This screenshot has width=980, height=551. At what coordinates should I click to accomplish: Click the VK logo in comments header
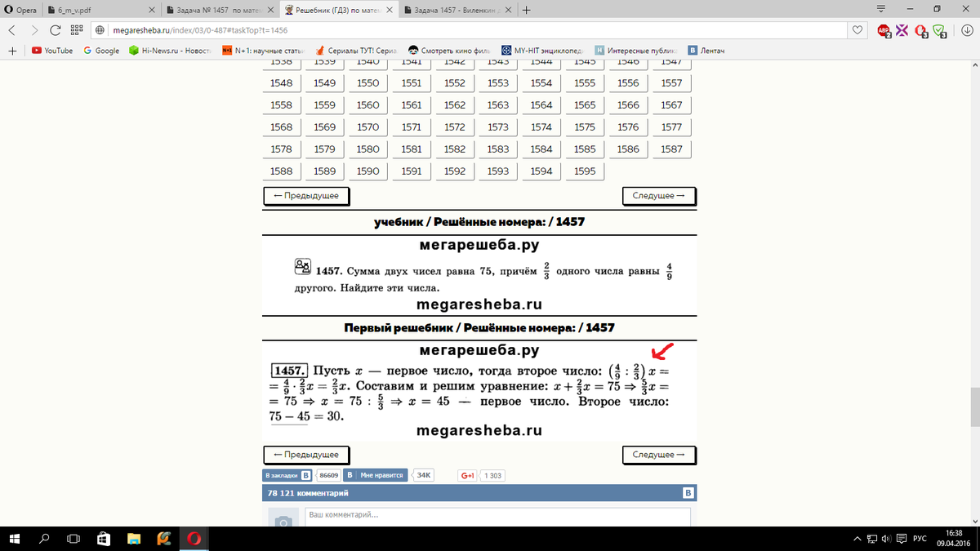(688, 493)
